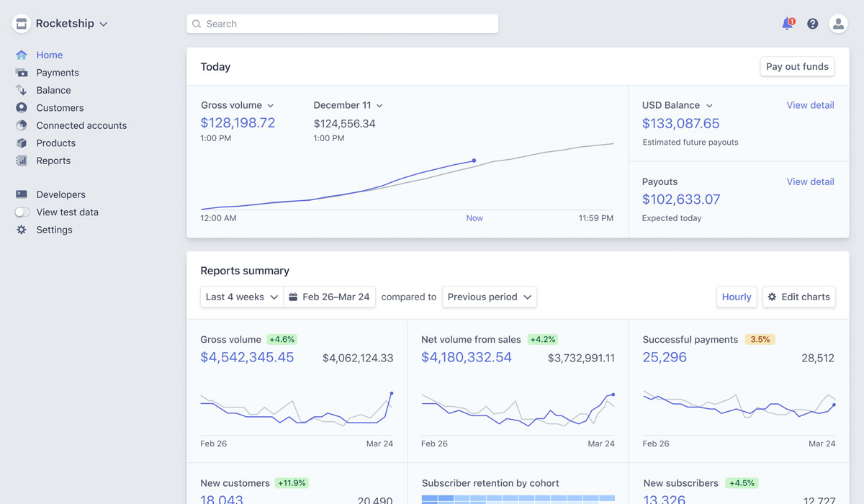Open Connected accounts in the sidebar
The image size is (864, 504).
[x=81, y=125]
